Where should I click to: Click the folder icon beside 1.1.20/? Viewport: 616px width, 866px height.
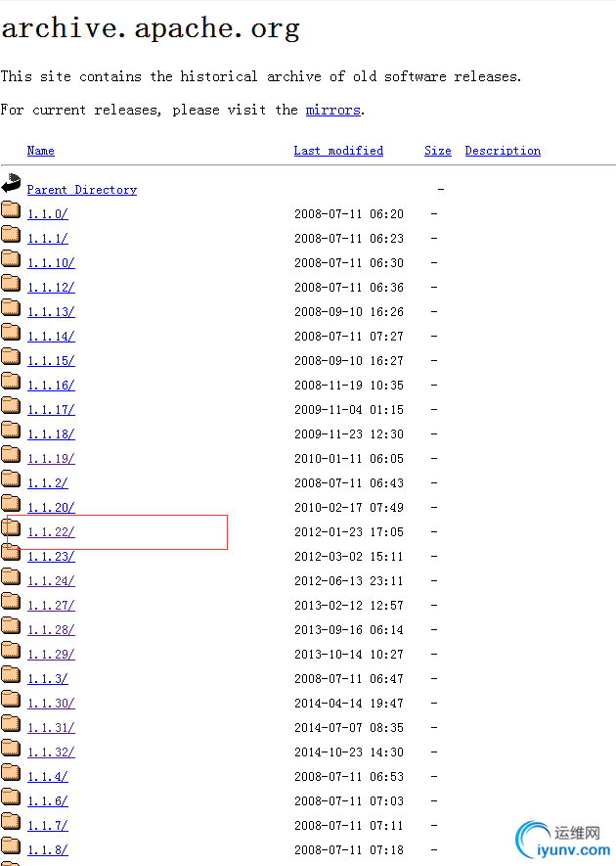tap(11, 504)
